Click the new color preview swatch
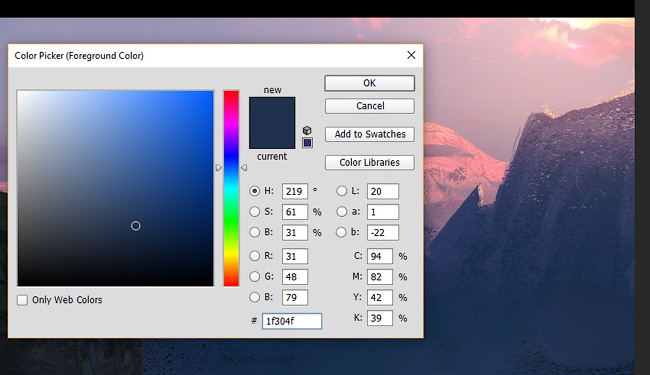 [x=272, y=110]
